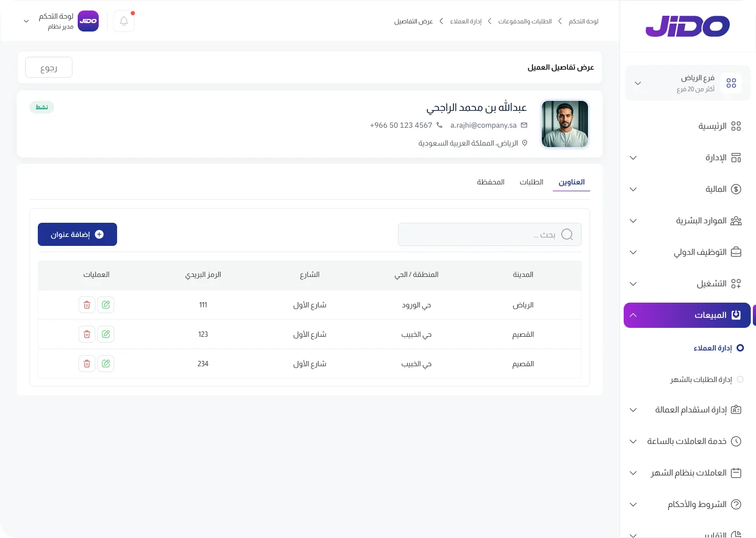
Task: Click the الشروط والأحكام question icon
Action: coord(736,504)
